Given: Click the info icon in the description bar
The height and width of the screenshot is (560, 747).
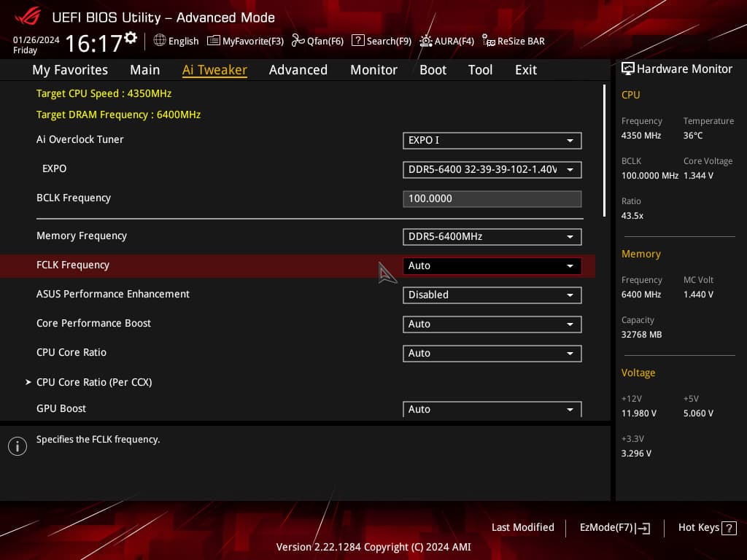Looking at the screenshot, I should click(18, 446).
